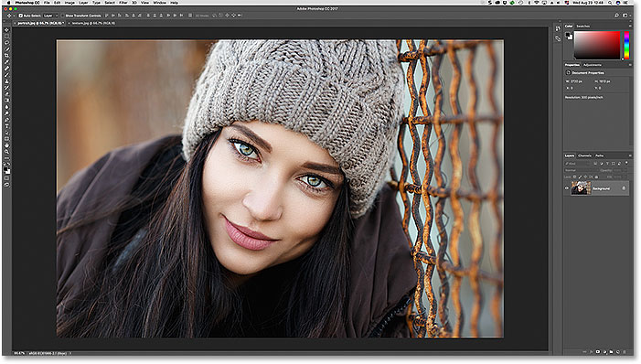Viewport: 641px width, 364px height.
Task: Open the Properties panel flyout menu
Action: coord(630,65)
